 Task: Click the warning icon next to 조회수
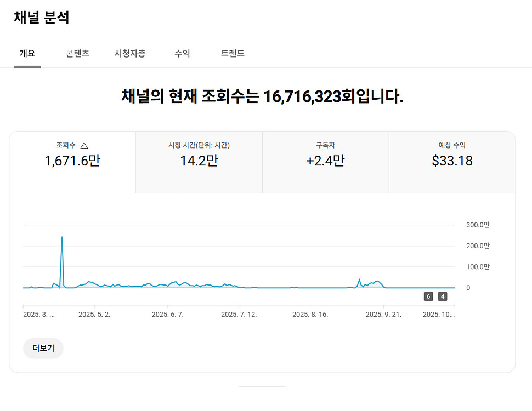pyautogui.click(x=85, y=145)
